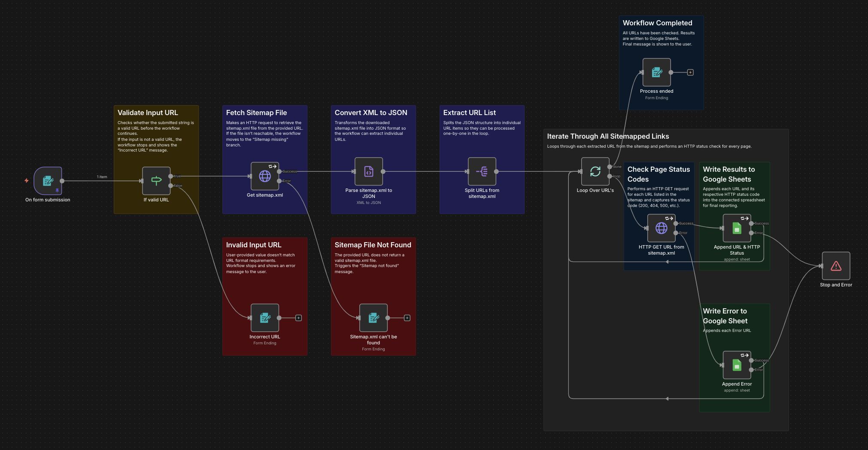Select the Process ended form node
The image size is (868, 450).
pos(656,72)
